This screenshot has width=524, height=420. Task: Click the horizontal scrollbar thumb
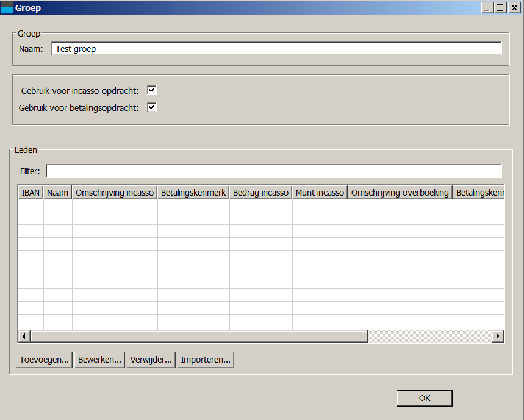[199, 336]
